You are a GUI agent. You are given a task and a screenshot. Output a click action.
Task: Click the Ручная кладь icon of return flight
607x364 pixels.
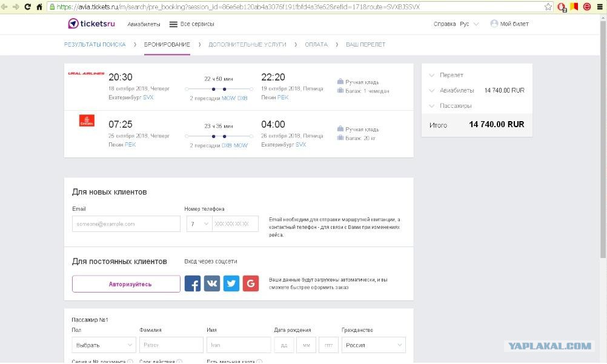pyautogui.click(x=340, y=128)
